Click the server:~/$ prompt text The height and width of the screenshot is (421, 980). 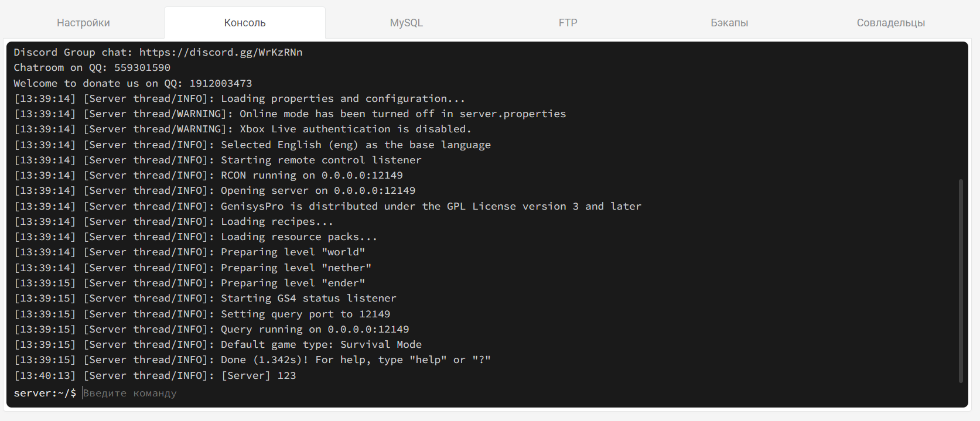(45, 393)
